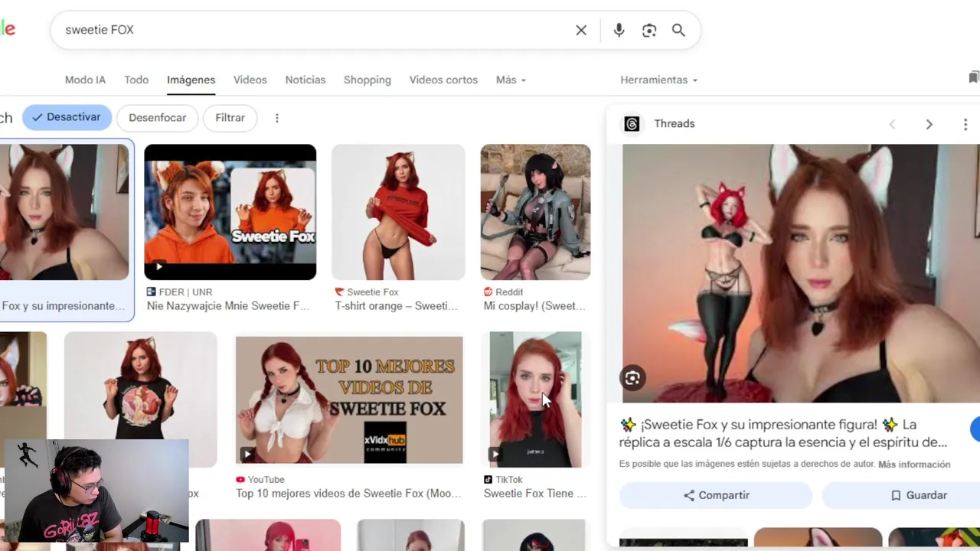980x551 pixels.
Task: Select the Reddit cosplay image thumbnail
Action: pyautogui.click(x=535, y=212)
